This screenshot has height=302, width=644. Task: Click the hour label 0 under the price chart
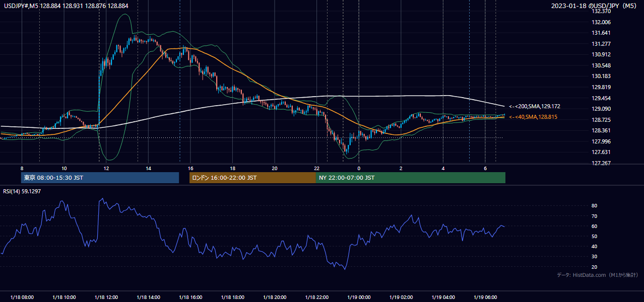pos(359,168)
